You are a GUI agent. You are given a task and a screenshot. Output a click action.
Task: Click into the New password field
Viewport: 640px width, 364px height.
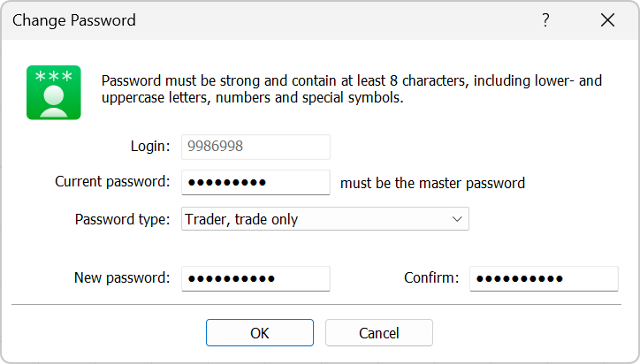point(256,278)
